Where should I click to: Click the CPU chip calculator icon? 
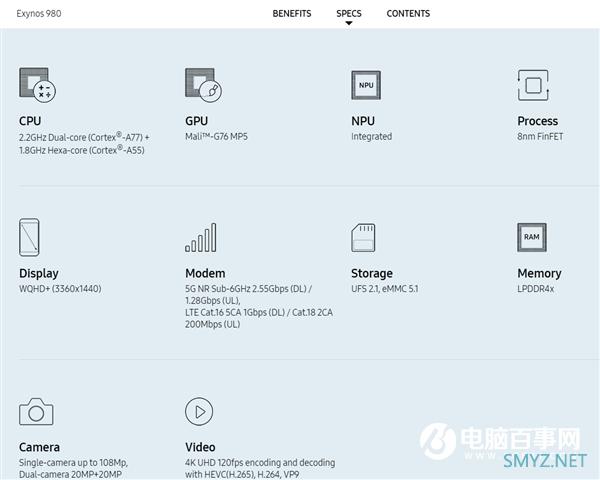38,85
